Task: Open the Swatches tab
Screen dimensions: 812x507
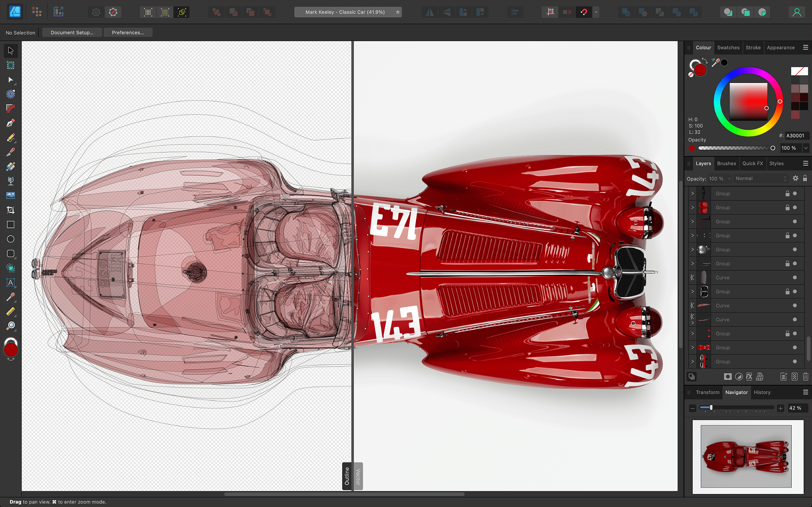Action: click(728, 47)
